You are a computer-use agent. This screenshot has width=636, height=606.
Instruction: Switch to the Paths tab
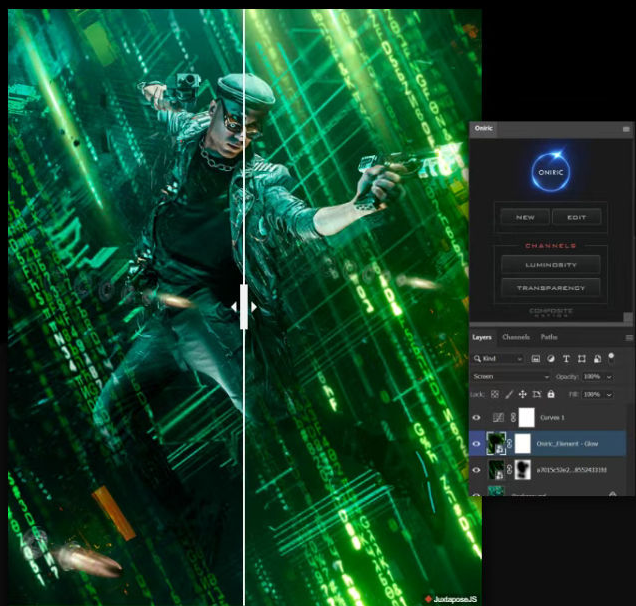tap(549, 337)
